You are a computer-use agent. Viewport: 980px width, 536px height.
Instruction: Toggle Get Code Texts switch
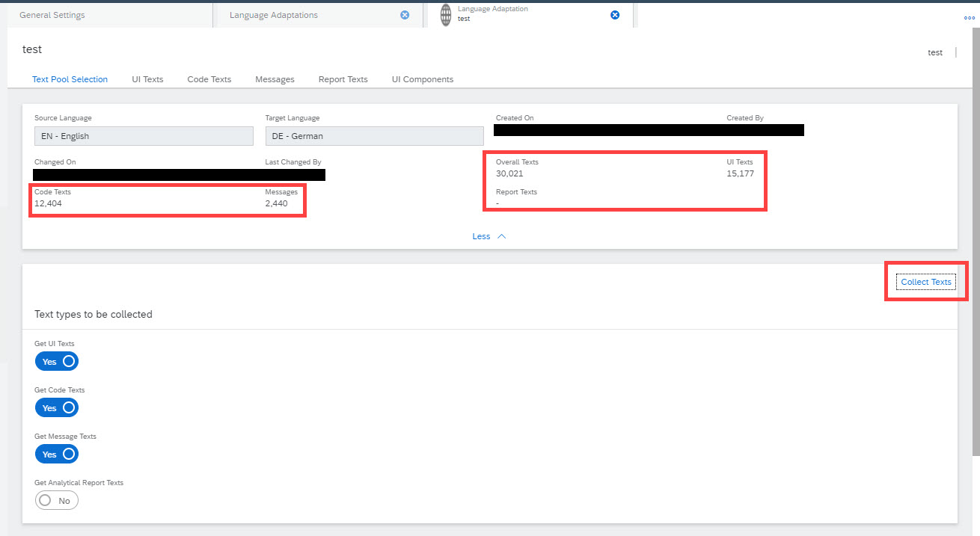[x=57, y=408]
